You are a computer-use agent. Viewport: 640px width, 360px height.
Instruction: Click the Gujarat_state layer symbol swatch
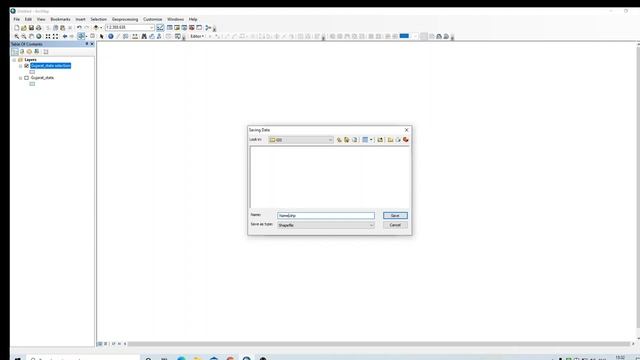tap(32, 84)
